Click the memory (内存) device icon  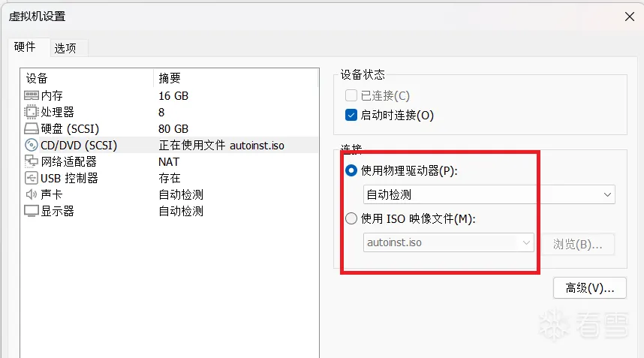click(32, 95)
